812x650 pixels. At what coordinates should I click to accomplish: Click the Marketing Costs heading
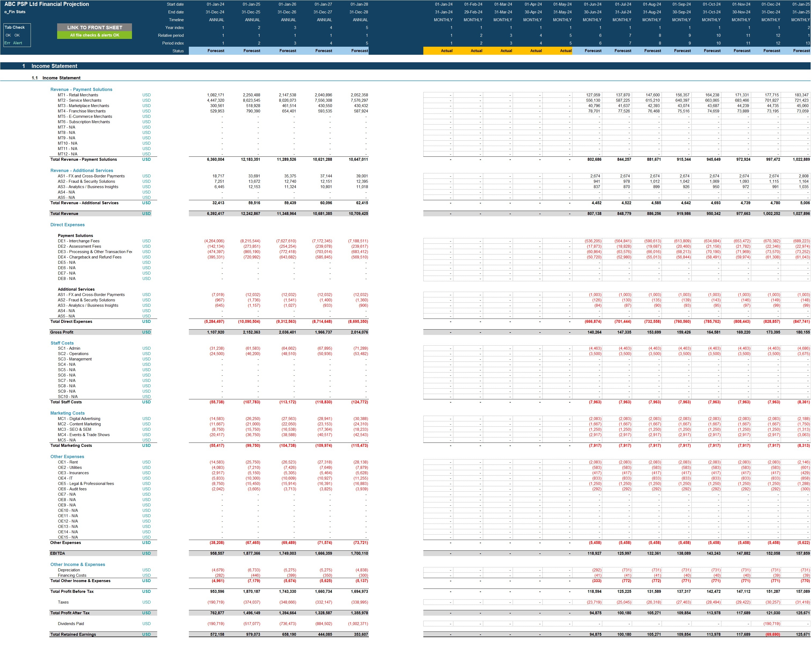click(67, 413)
